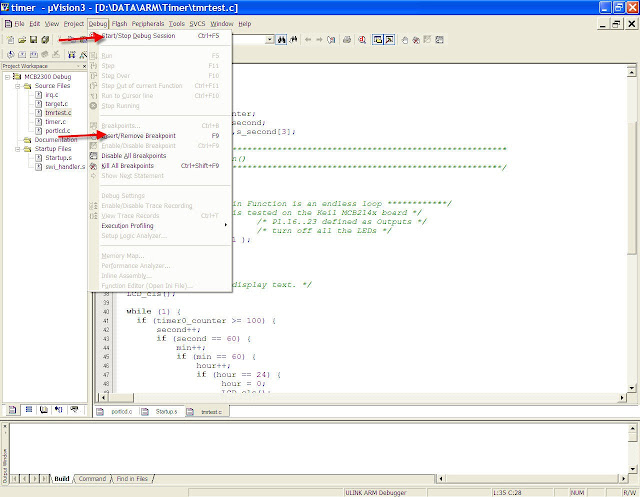The image size is (640, 497).
Task: Select timer.c in the project tree
Action: pos(55,122)
